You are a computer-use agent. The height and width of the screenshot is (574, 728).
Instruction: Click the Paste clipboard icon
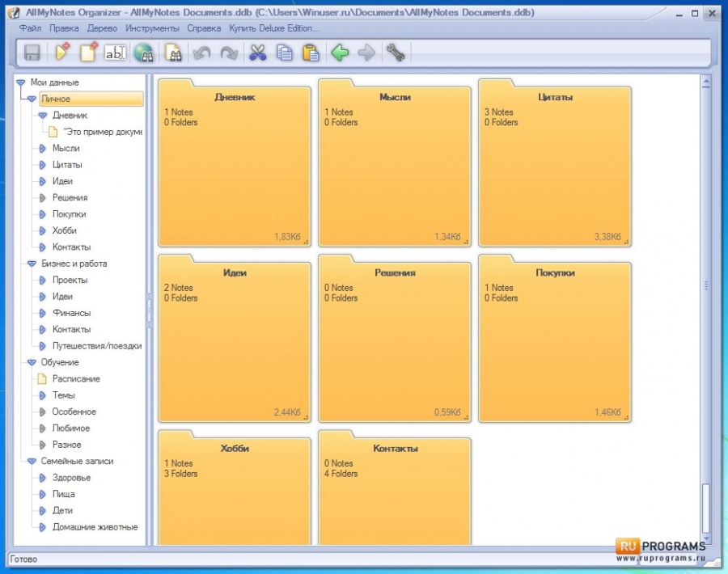point(311,53)
